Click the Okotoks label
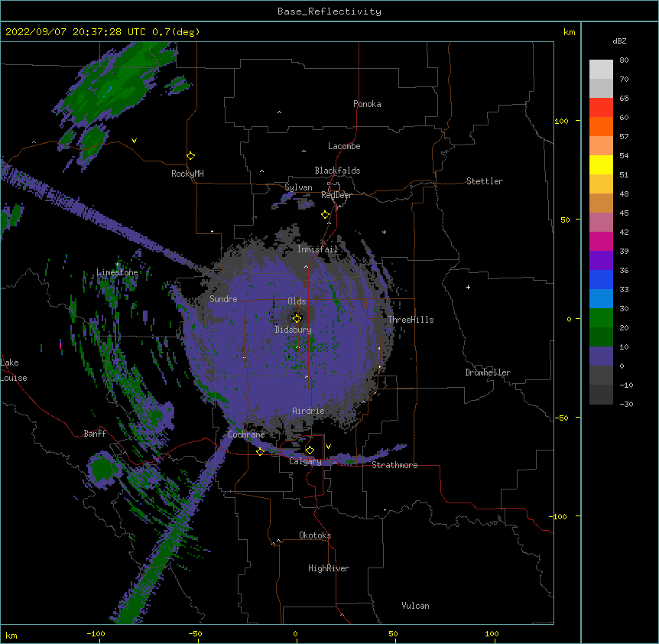This screenshot has width=659, height=644. tap(315, 535)
